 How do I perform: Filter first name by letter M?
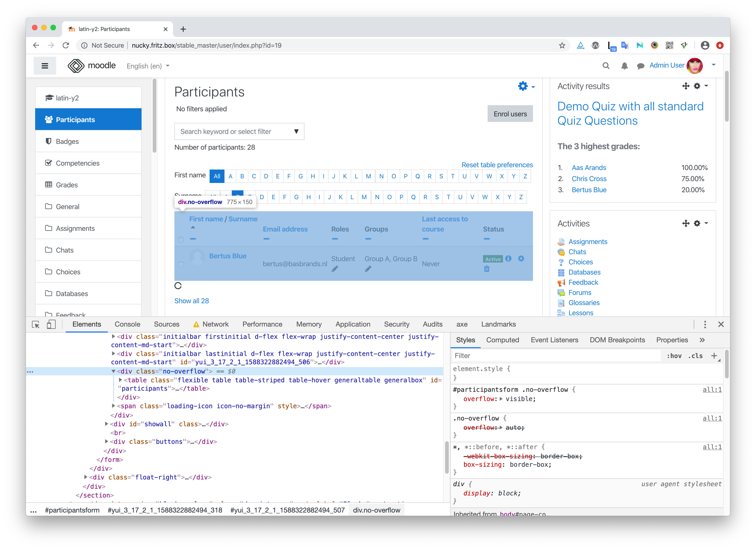368,176
